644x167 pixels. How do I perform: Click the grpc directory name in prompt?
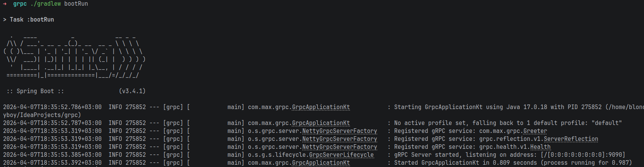(20, 4)
